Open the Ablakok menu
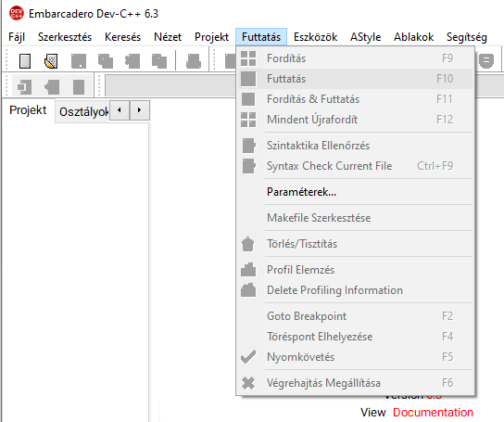 coord(414,37)
